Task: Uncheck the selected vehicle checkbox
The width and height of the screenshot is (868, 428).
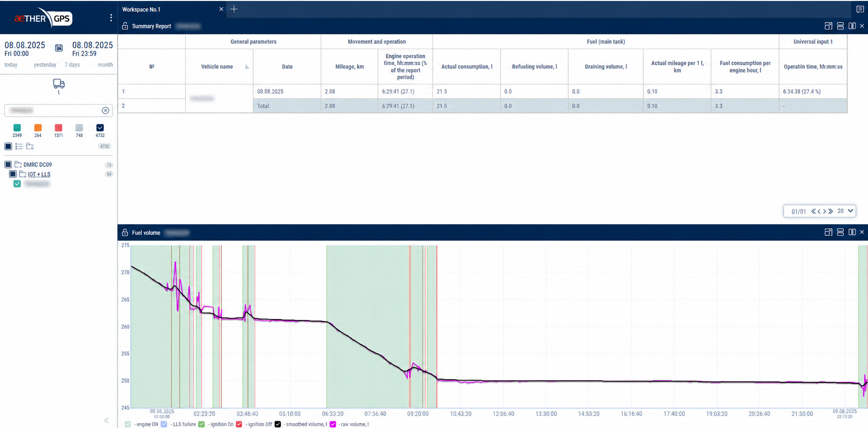Action: click(17, 184)
